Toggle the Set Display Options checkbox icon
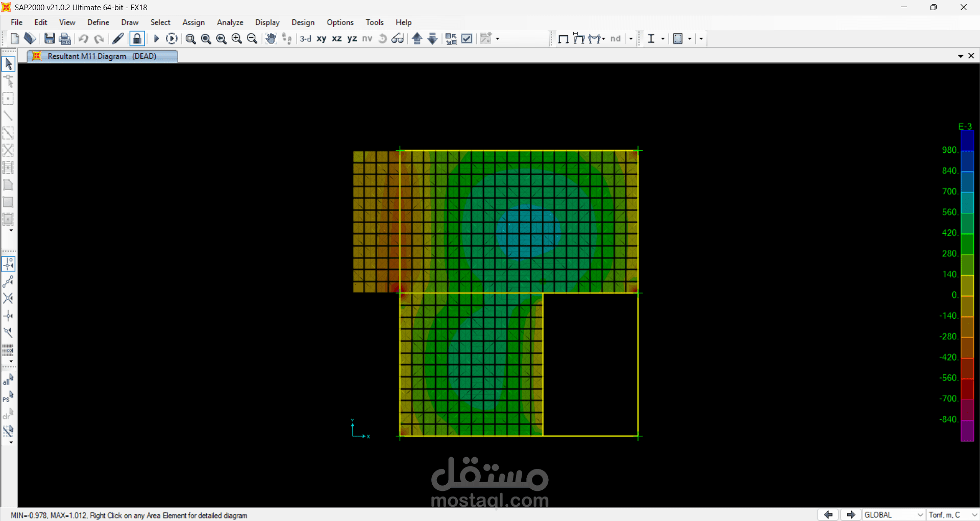Screen dimensions: 980x521 tap(467, 39)
